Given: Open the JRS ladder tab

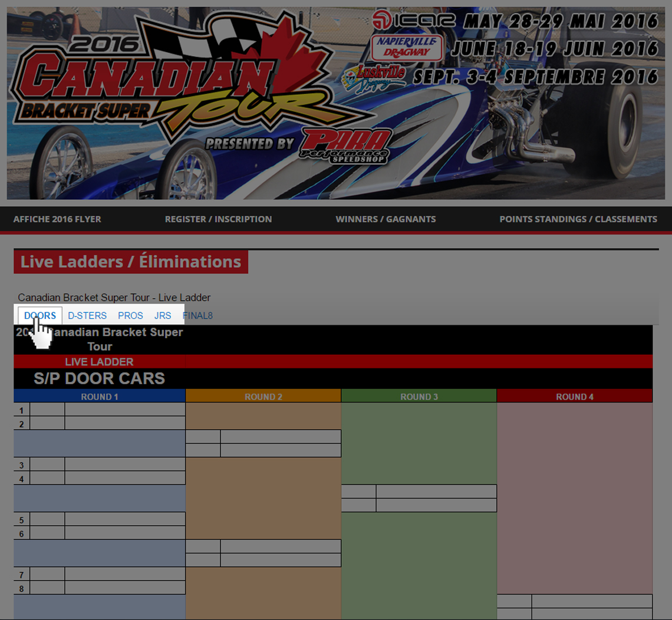Looking at the screenshot, I should click(x=163, y=316).
